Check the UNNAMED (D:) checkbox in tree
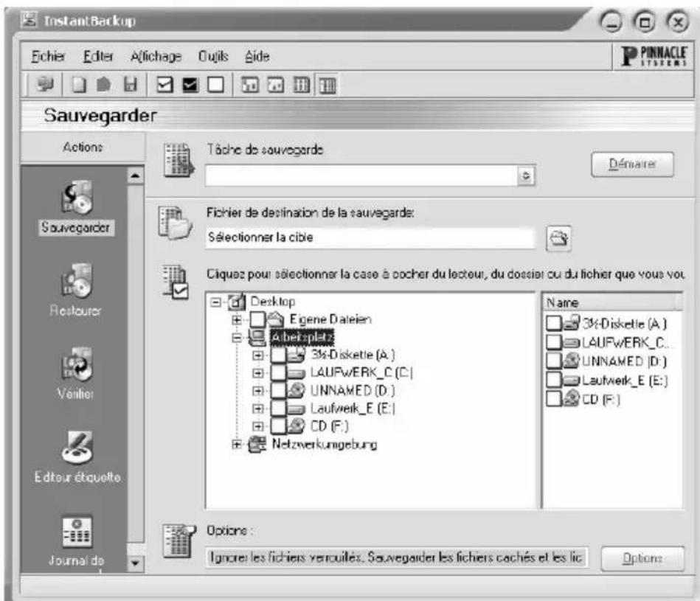The image size is (700, 601). (x=279, y=391)
